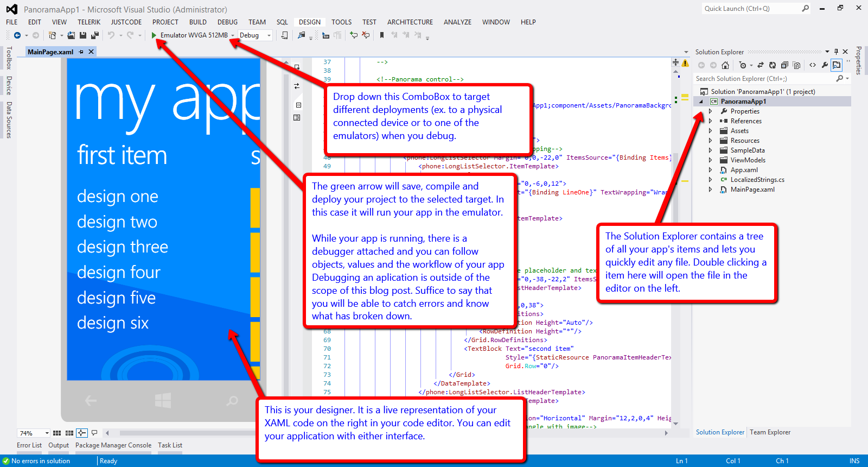This screenshot has width=868, height=467.
Task: Open the Package Manager Console tab
Action: (113, 445)
